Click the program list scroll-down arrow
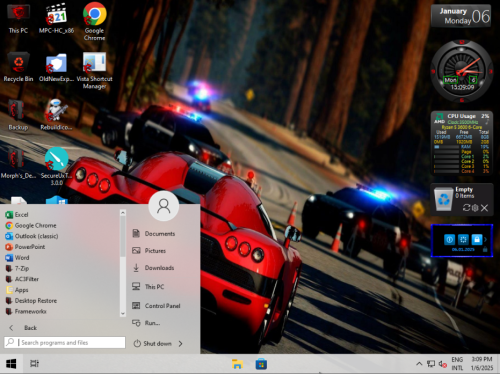500x374 pixels. 123,313
